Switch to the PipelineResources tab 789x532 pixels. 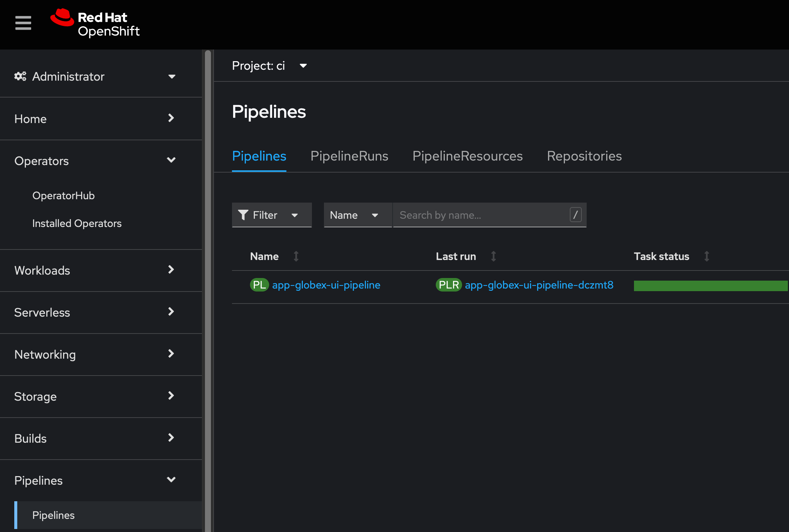(467, 156)
